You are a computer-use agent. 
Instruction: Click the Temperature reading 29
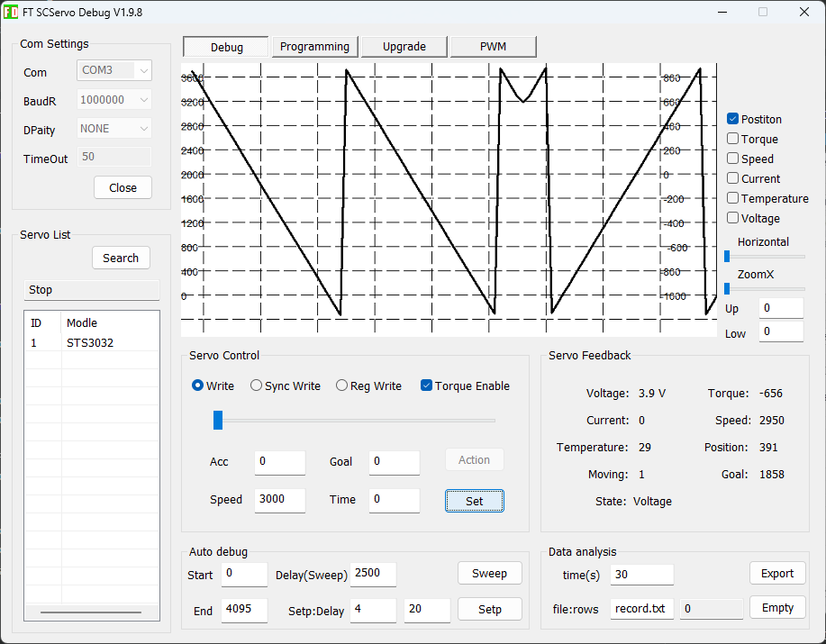645,447
